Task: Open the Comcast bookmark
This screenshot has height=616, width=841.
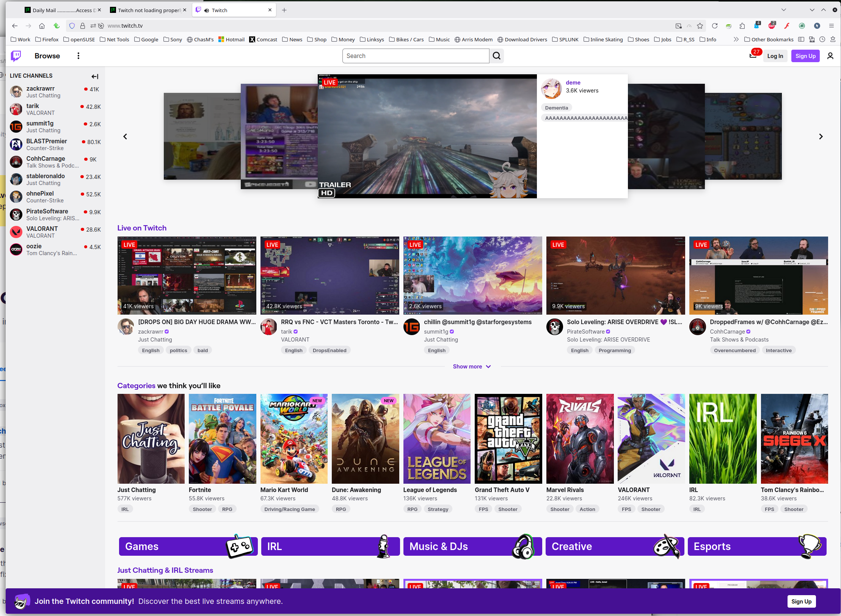Action: pyautogui.click(x=263, y=39)
